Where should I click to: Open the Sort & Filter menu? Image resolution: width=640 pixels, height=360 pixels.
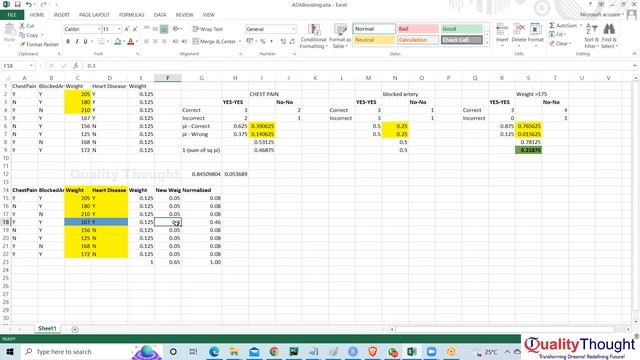(591, 36)
